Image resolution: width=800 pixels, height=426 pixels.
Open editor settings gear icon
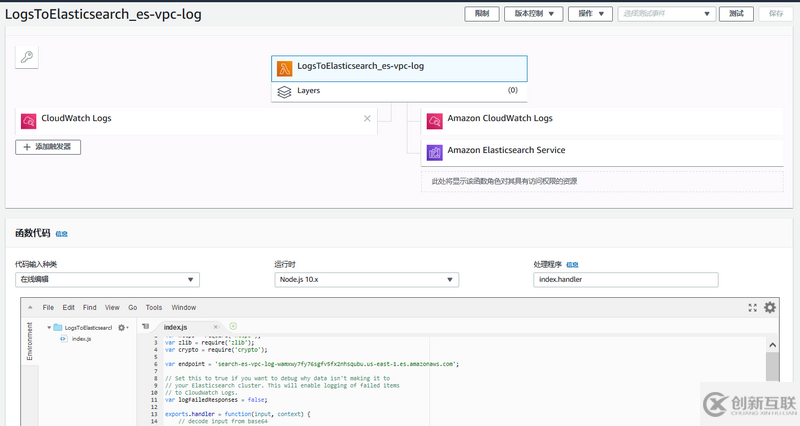tap(770, 308)
